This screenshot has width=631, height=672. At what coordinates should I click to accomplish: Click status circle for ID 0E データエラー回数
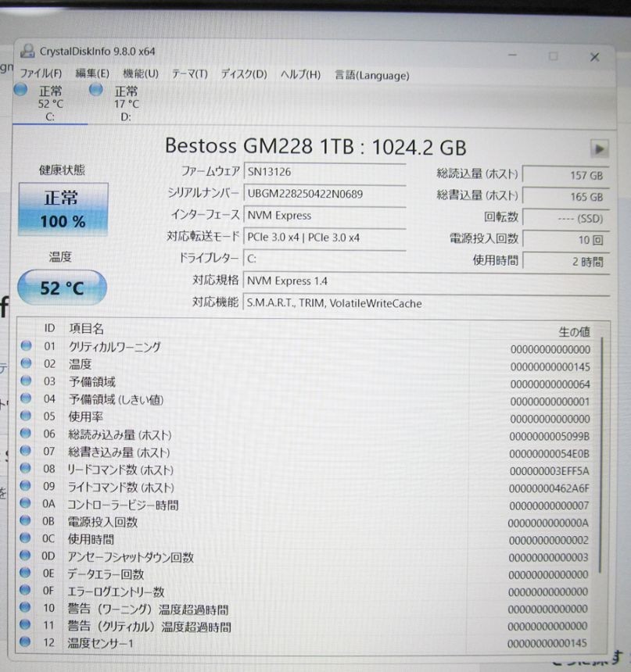(x=26, y=573)
